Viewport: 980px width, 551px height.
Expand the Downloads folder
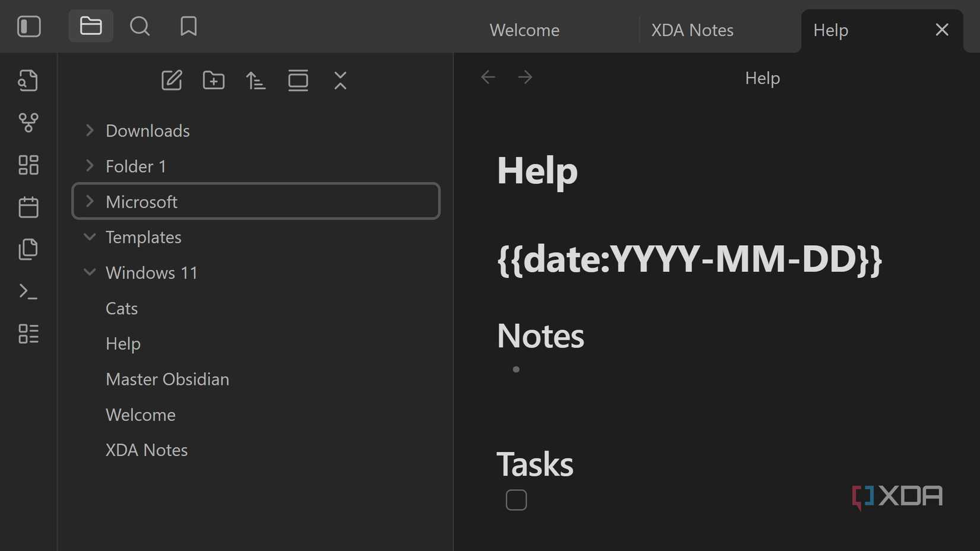(90, 131)
